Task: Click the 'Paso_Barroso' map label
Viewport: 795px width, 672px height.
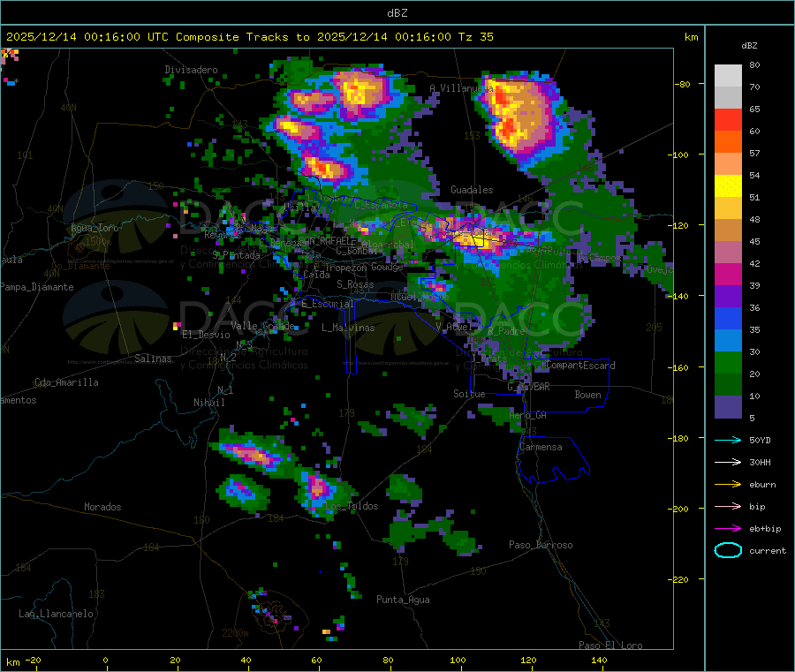Action: [x=541, y=545]
